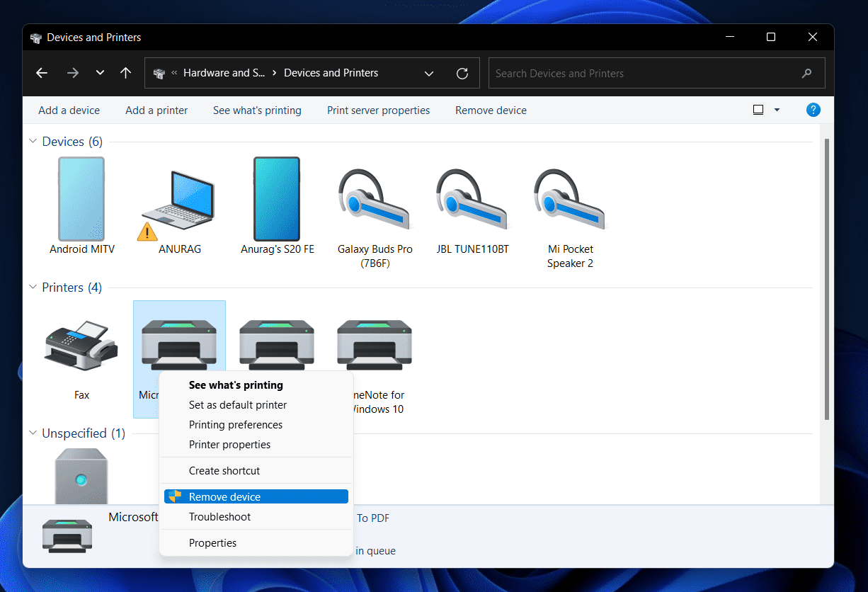The width and height of the screenshot is (868, 592).
Task: Click See what's printing toolbar button
Action: coord(257,110)
